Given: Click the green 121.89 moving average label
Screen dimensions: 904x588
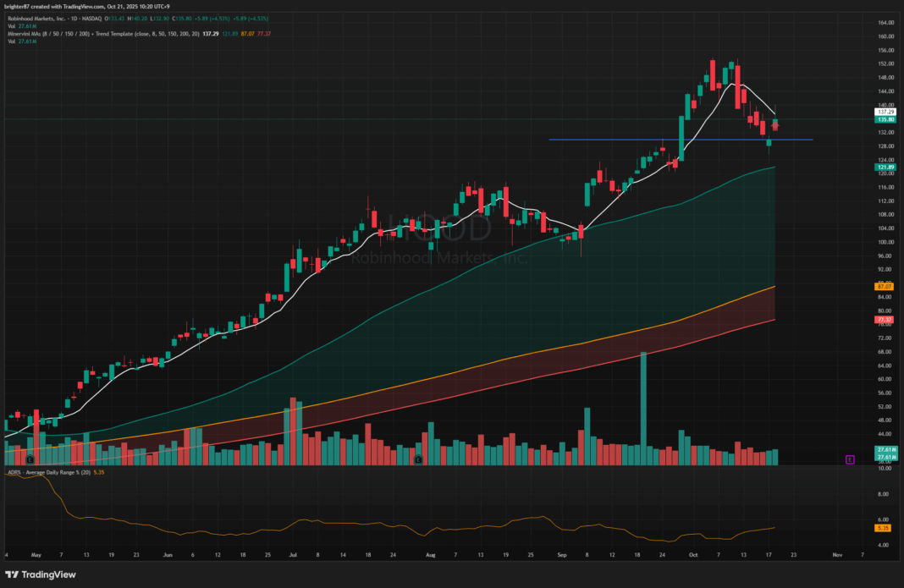Looking at the screenshot, I should point(885,168).
